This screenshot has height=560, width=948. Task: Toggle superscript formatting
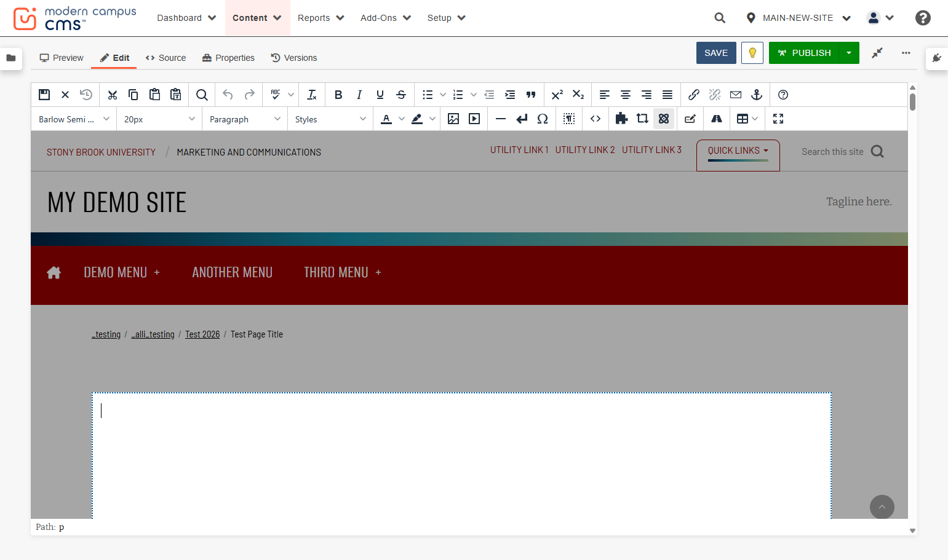[557, 95]
